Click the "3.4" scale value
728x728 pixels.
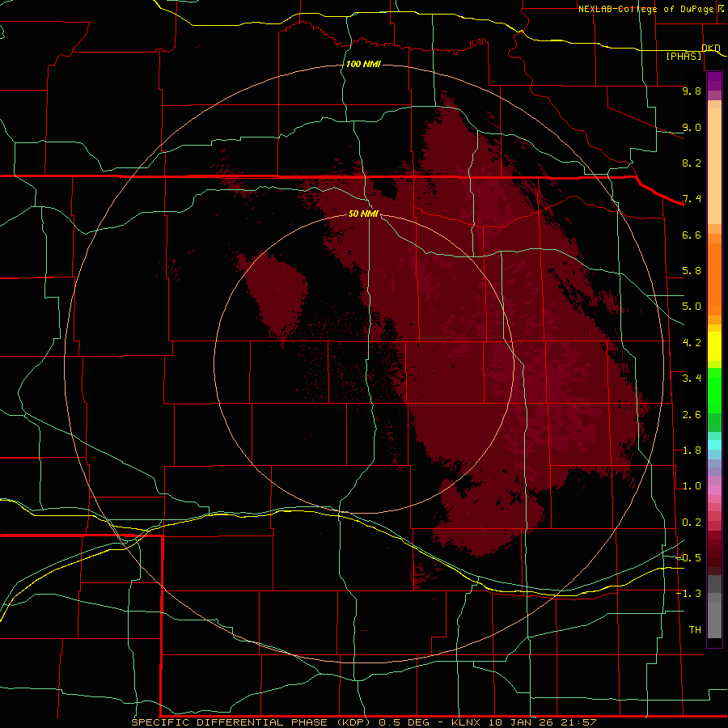tap(692, 379)
